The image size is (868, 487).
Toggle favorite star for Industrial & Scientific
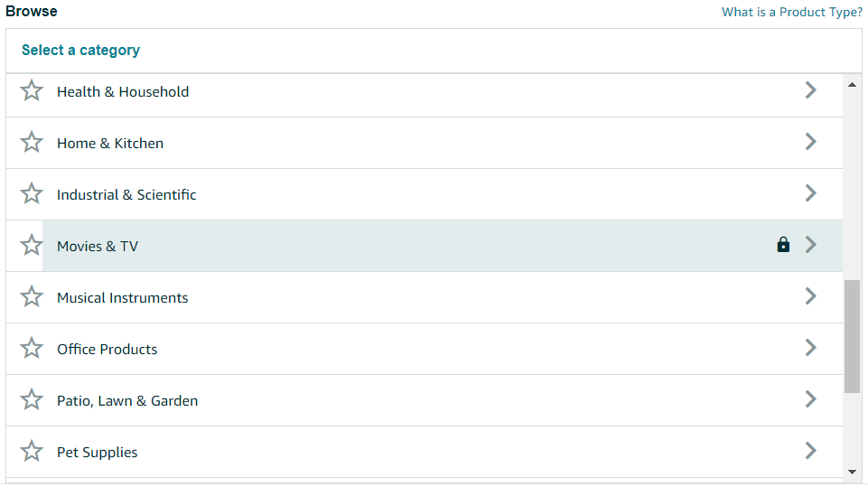click(x=32, y=194)
